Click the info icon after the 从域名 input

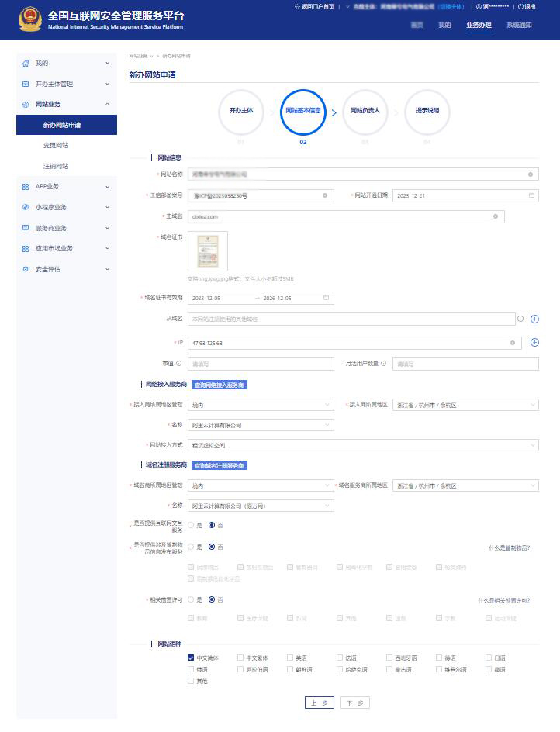(520, 319)
